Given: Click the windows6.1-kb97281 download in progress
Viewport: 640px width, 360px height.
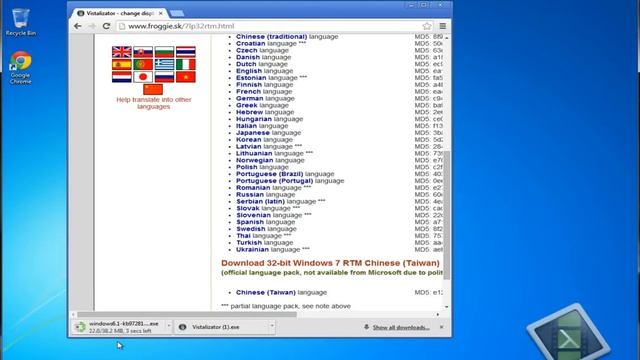Looking at the screenshot, I should click(119, 327).
